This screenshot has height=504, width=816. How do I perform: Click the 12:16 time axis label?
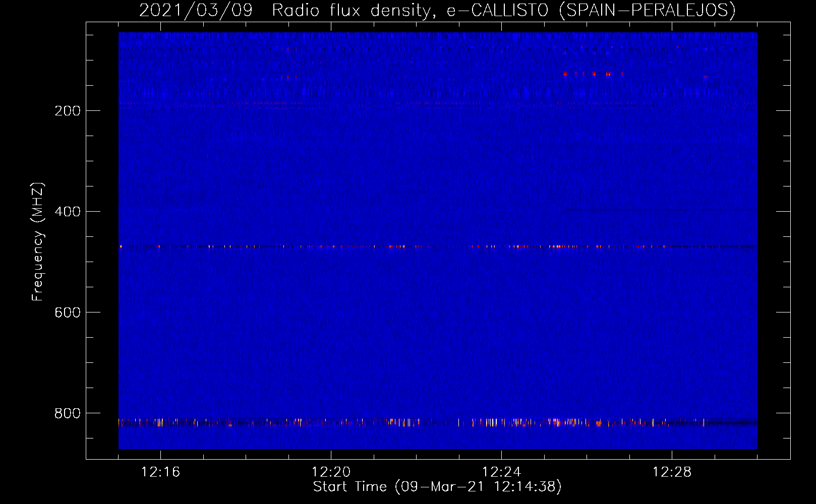tap(160, 472)
